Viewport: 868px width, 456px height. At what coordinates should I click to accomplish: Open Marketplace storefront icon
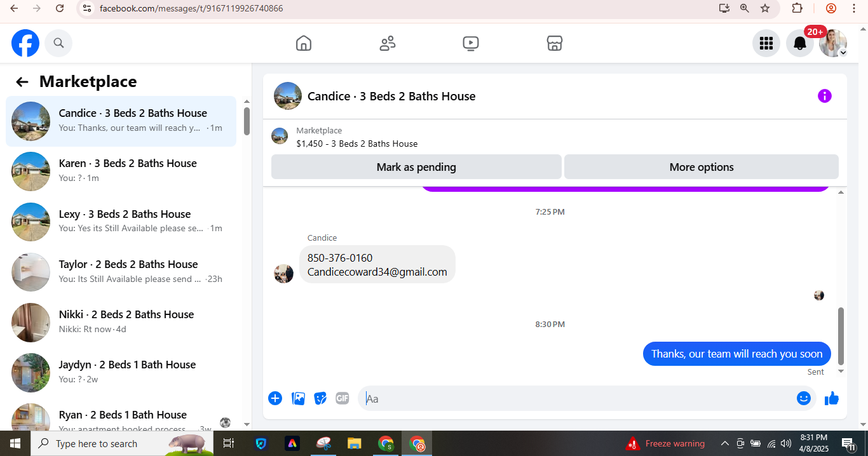coord(555,43)
